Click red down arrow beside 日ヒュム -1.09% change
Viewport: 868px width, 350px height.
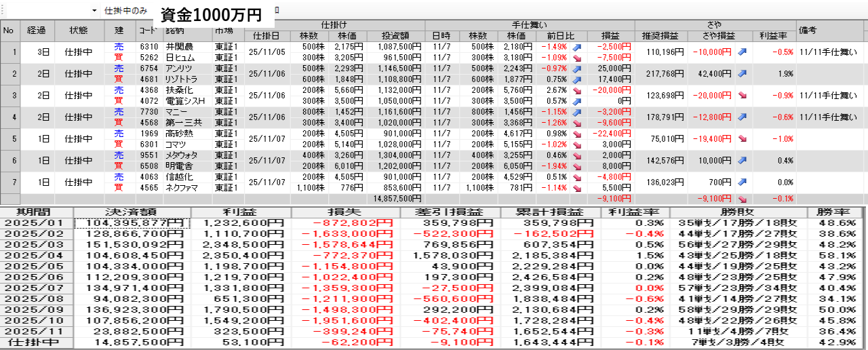pyautogui.click(x=577, y=58)
